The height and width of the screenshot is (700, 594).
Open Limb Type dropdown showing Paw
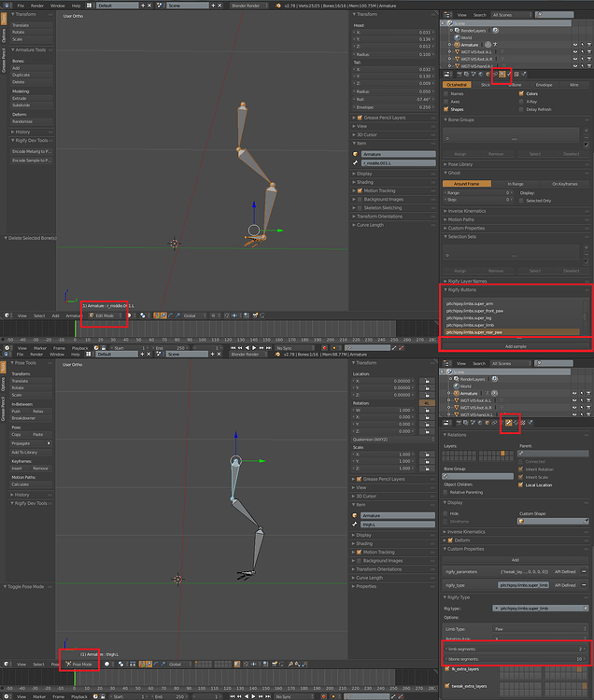click(540, 629)
